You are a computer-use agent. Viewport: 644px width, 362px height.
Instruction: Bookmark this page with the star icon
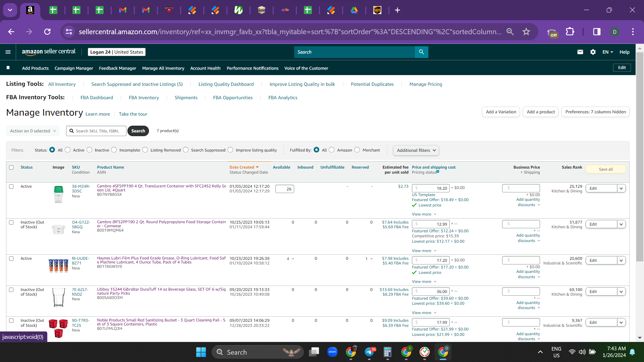point(526,32)
